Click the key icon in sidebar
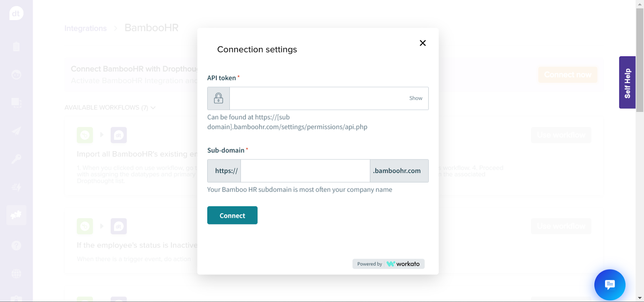The image size is (644, 302). point(16,159)
